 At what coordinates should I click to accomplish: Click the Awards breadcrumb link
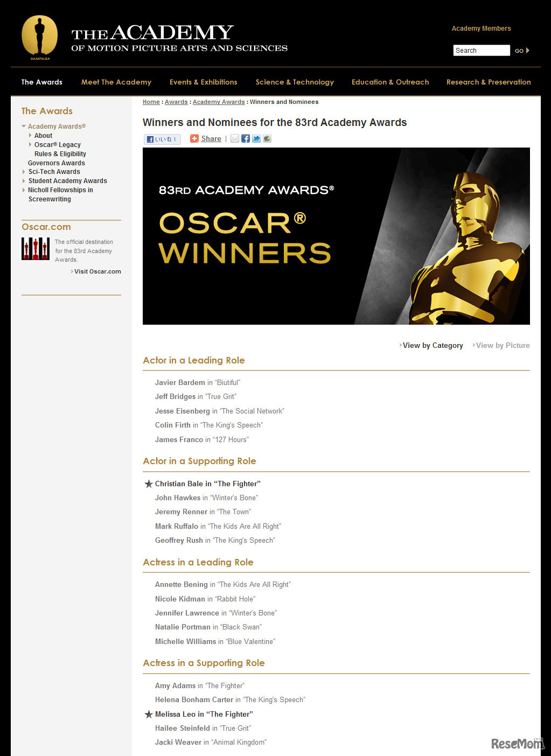[176, 102]
